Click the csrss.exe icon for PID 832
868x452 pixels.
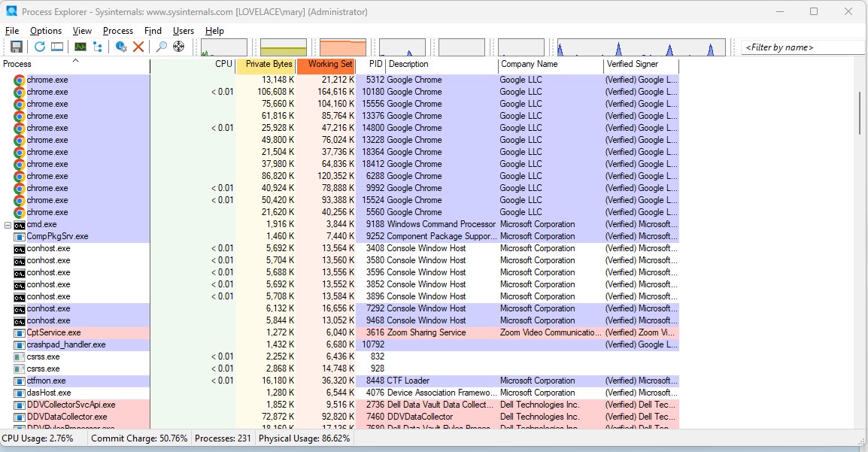point(20,357)
